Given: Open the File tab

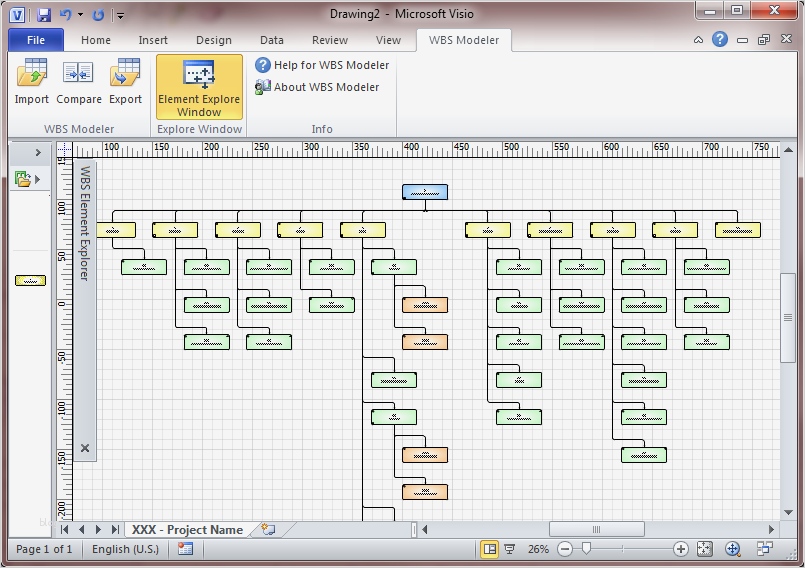Looking at the screenshot, I should point(36,40).
